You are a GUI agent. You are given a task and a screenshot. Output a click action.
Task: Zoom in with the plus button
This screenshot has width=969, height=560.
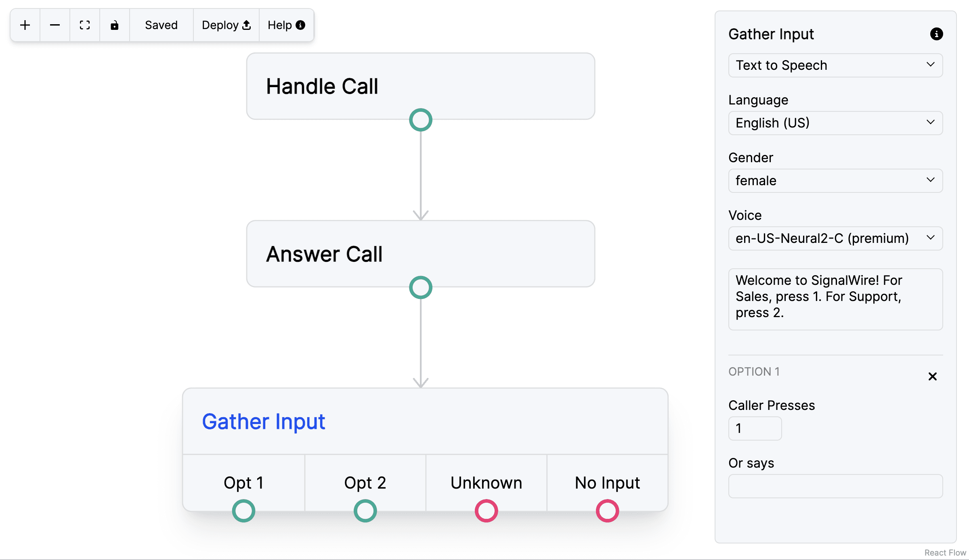25,25
